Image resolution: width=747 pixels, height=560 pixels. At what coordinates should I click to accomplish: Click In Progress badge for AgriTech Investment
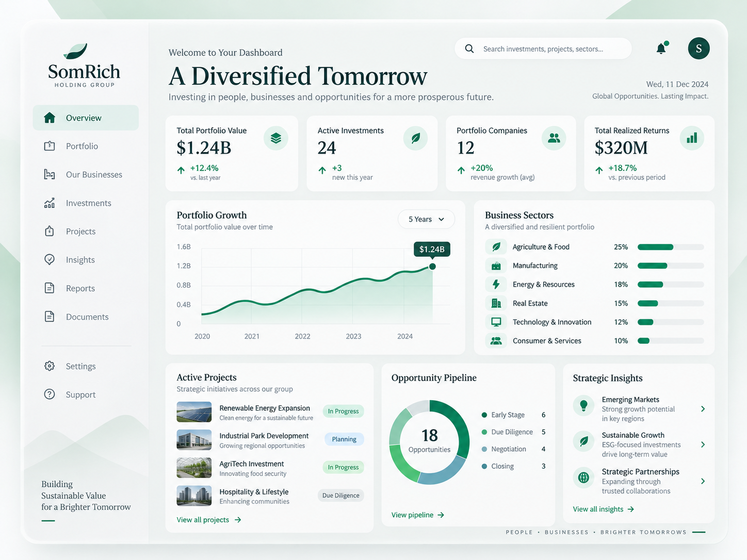pos(343,467)
